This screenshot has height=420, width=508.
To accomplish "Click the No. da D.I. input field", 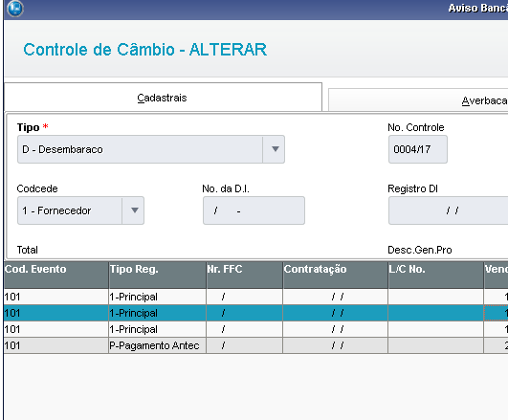I will tap(254, 210).
